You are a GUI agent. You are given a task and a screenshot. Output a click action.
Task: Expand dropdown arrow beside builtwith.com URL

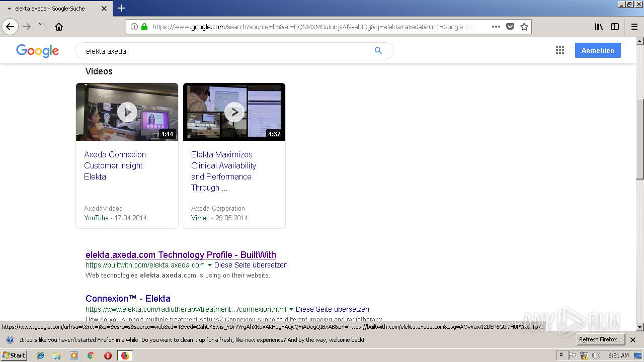tap(209, 265)
